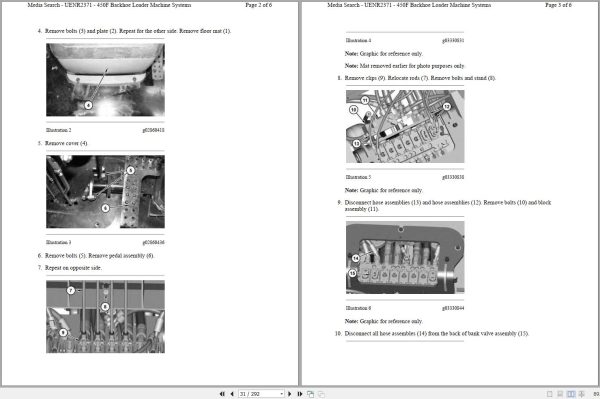This screenshot has height=399, width=600.
Task: Click step 8 'Remove clips (9)' text
Action: tap(420, 78)
